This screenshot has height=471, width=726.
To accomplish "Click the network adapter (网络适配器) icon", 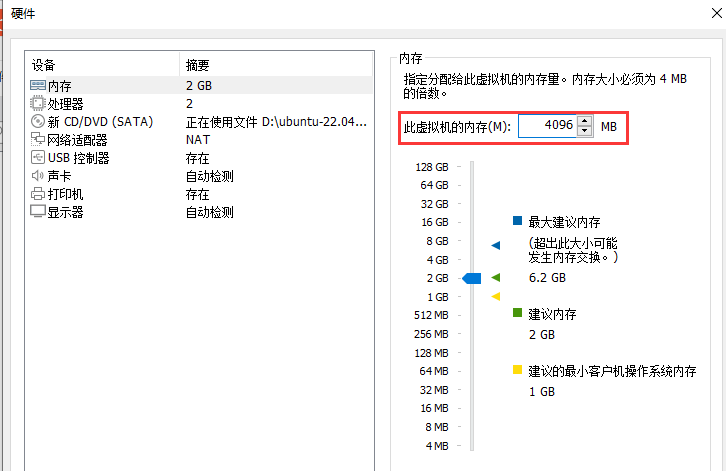I will [x=38, y=139].
